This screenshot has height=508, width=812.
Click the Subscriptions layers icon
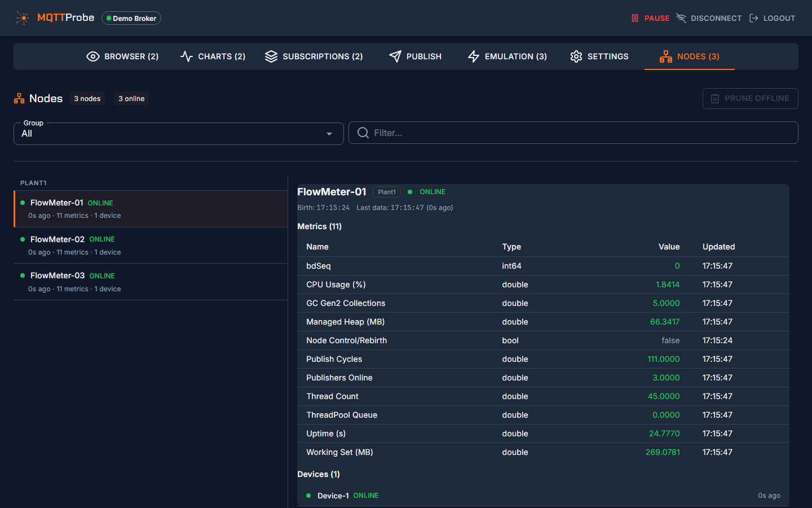click(271, 56)
